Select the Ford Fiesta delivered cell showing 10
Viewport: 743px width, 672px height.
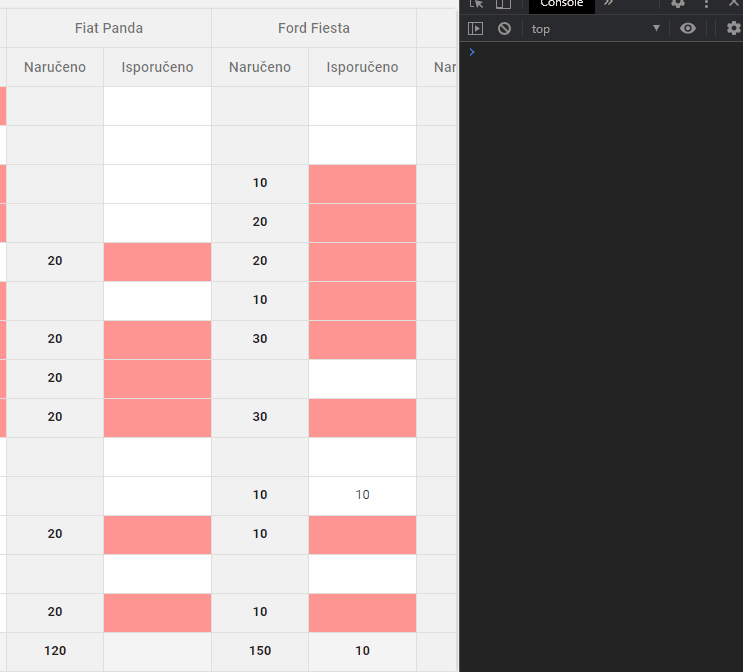click(362, 495)
